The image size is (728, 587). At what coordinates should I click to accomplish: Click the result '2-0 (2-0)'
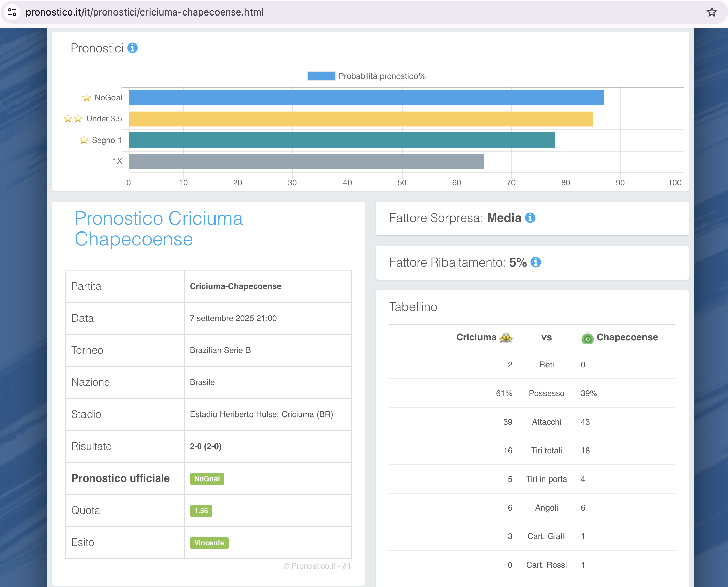205,446
